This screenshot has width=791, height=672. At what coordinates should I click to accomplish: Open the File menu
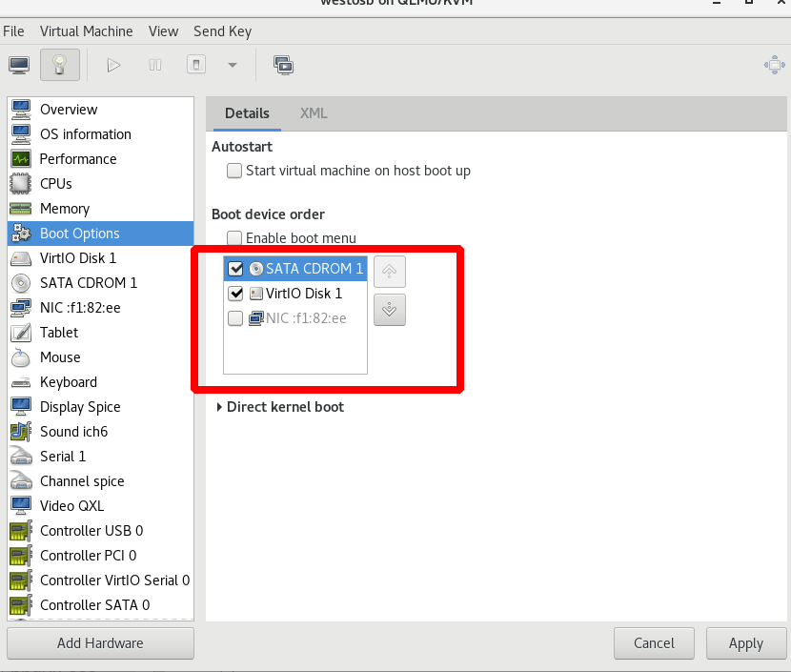tap(13, 31)
